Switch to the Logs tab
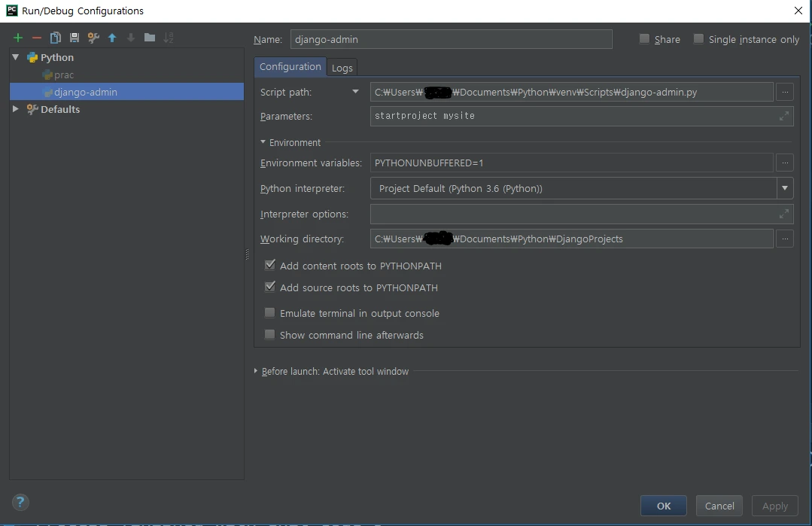Screen dimensions: 812x526 (x=342, y=68)
